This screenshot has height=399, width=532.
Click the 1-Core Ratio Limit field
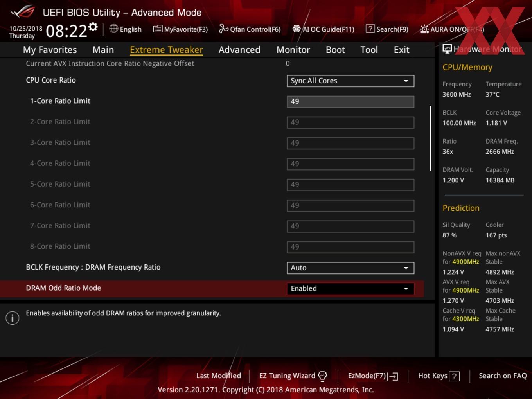click(350, 101)
